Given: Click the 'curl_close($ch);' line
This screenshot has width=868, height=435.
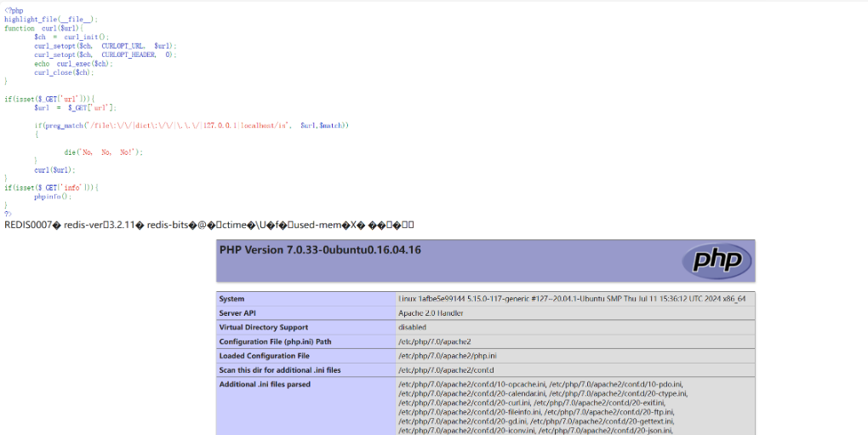Looking at the screenshot, I should [64, 72].
